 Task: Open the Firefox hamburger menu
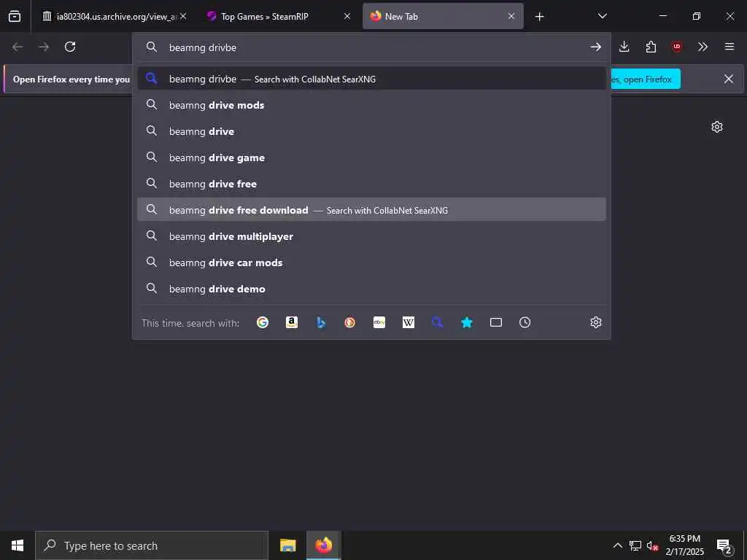tap(729, 47)
